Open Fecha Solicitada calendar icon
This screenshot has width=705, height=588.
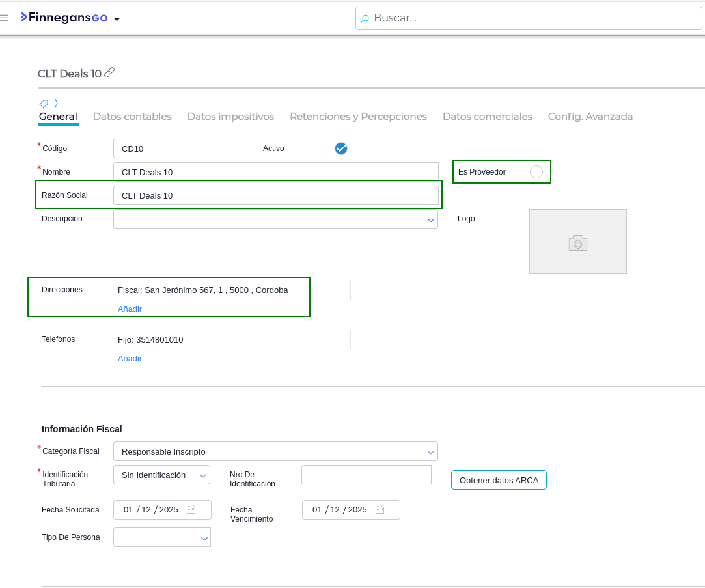[x=191, y=510]
